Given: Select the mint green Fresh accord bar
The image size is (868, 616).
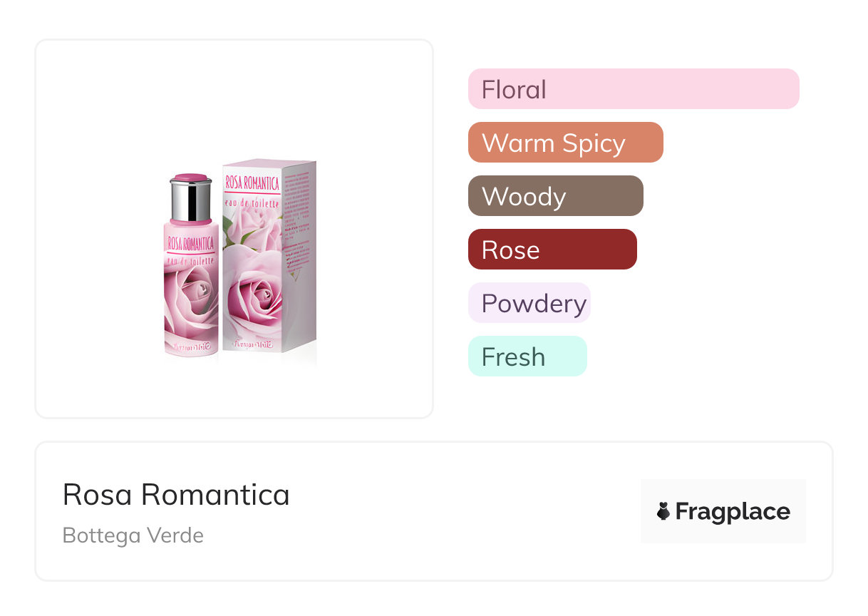Looking at the screenshot, I should click(x=527, y=356).
